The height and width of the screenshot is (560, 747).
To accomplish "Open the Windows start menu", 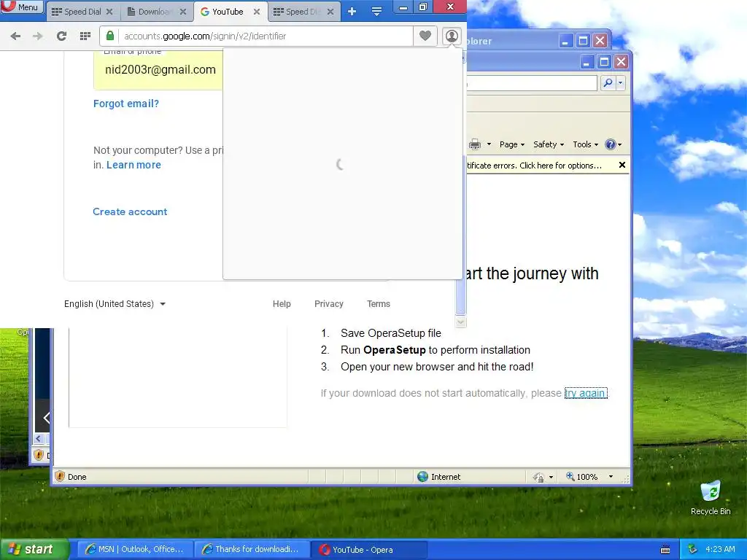I will coord(34,550).
